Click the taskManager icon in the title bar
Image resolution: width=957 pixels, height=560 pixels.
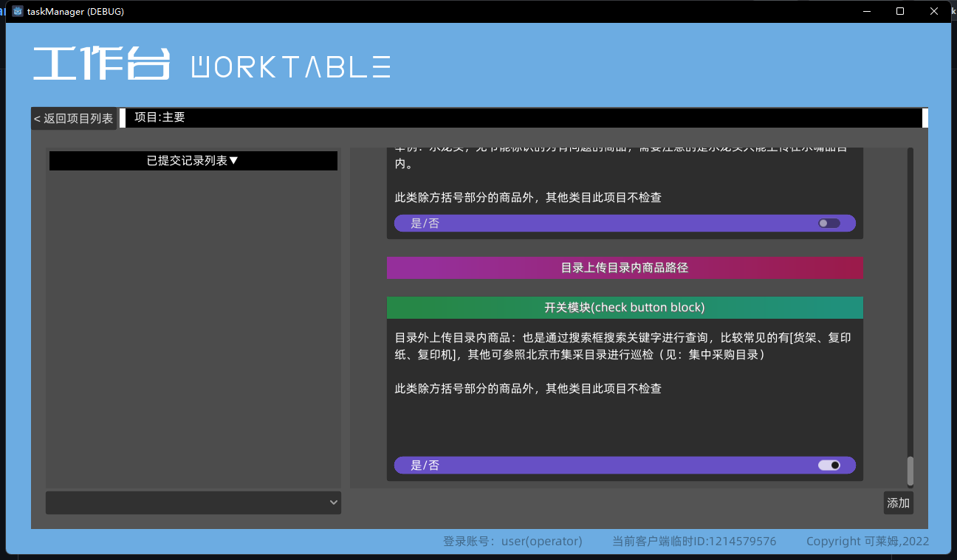click(x=18, y=11)
